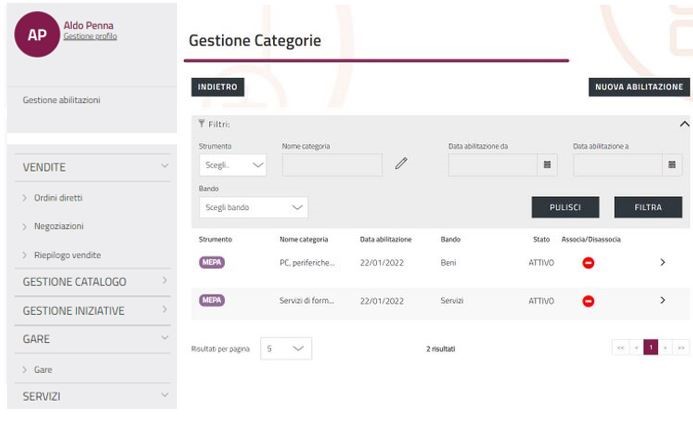This screenshot has width=693, height=423.
Task: Click the AP profile avatar
Action: [37, 34]
